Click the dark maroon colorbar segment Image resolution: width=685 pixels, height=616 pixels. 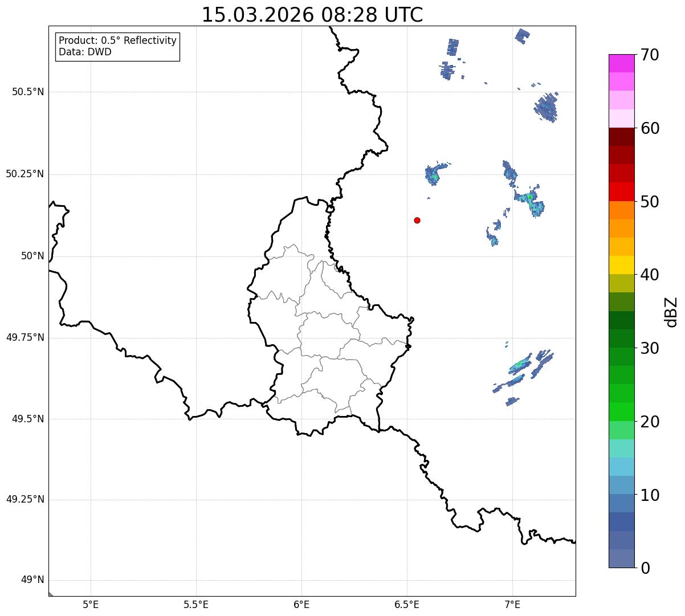(621, 137)
